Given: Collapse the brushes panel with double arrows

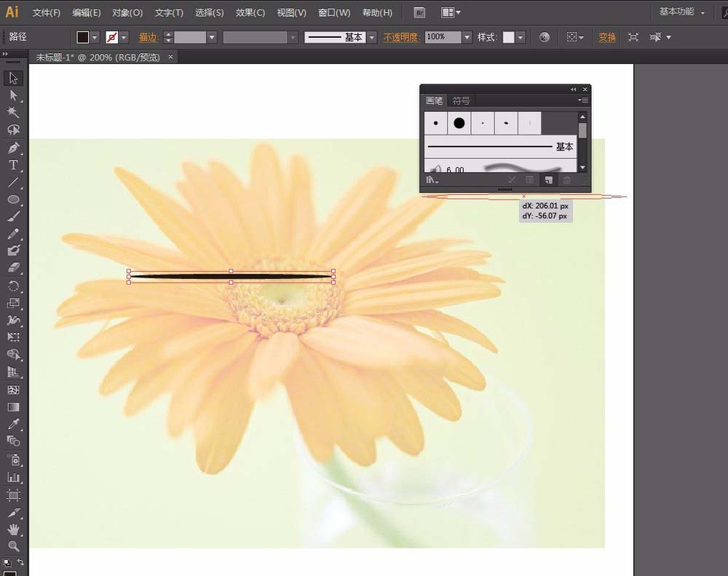Looking at the screenshot, I should point(573,90).
